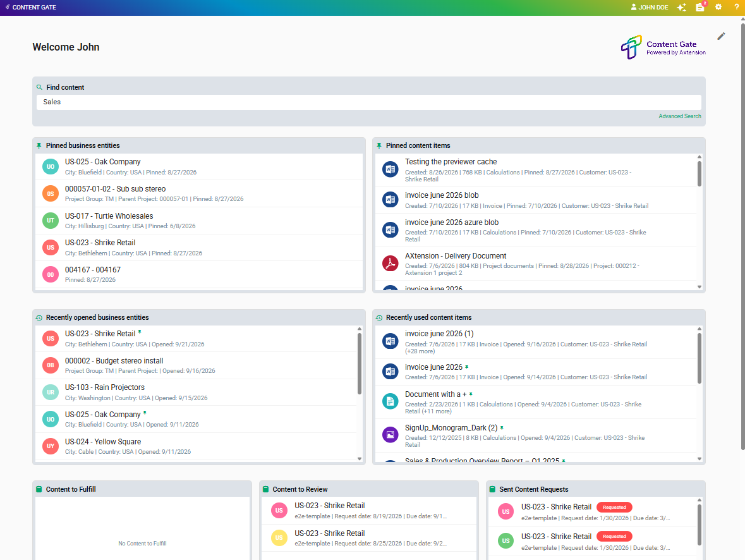
Task: Click the Content to Review header icon
Action: [x=265, y=490]
